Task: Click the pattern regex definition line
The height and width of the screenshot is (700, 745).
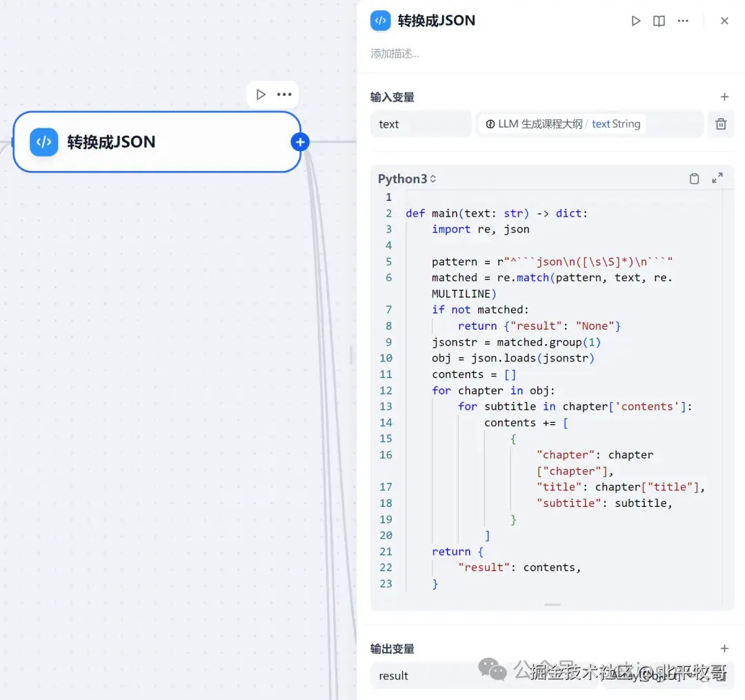Action: point(552,261)
